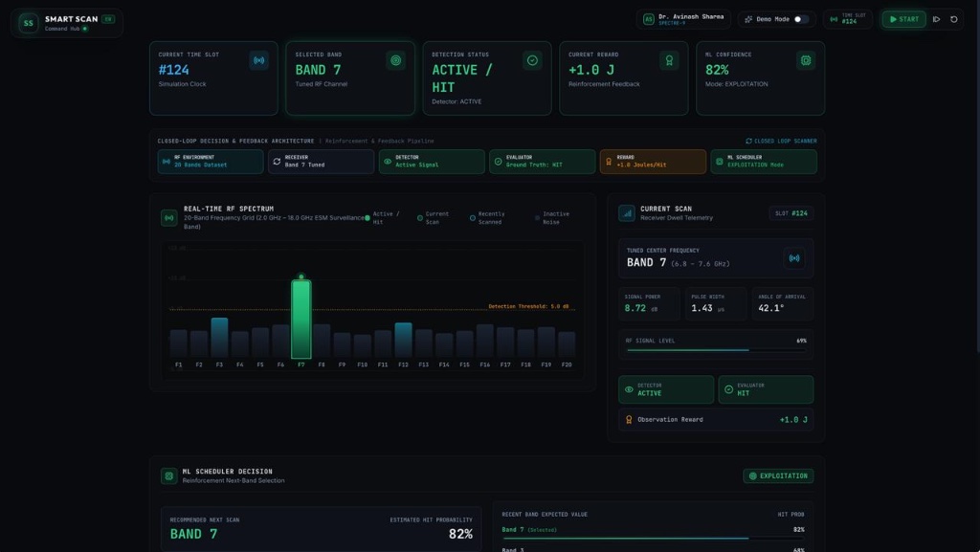Screen dimensions: 980x552
Task: Reset the simulation with the circular arrow
Action: pyautogui.click(x=954, y=19)
